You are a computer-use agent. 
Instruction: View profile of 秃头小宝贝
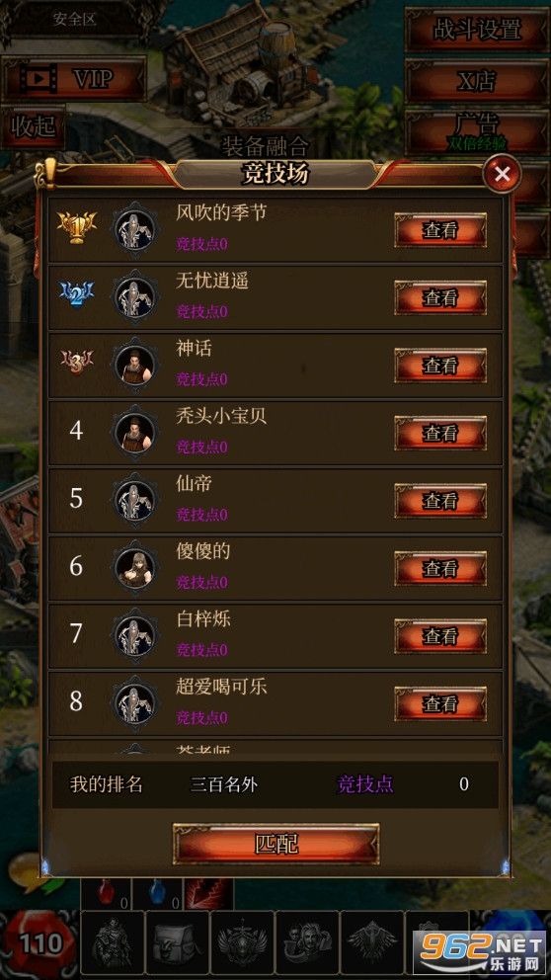pos(439,433)
